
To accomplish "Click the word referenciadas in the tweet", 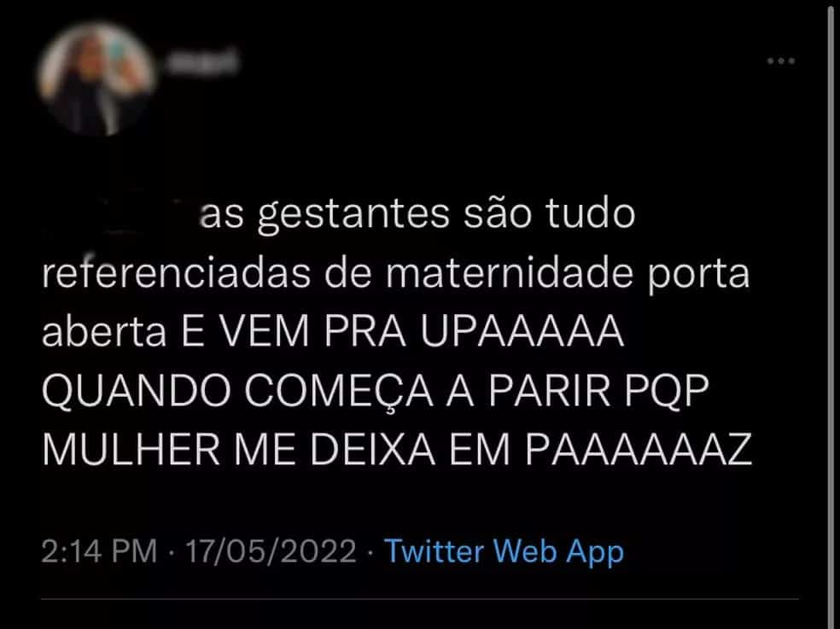I will (177, 272).
